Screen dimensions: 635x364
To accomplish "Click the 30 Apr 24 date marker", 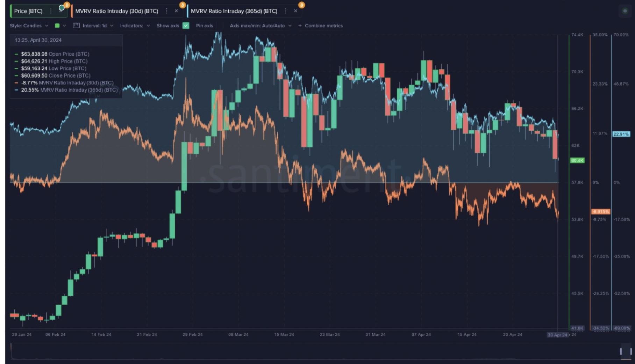I will (x=557, y=335).
